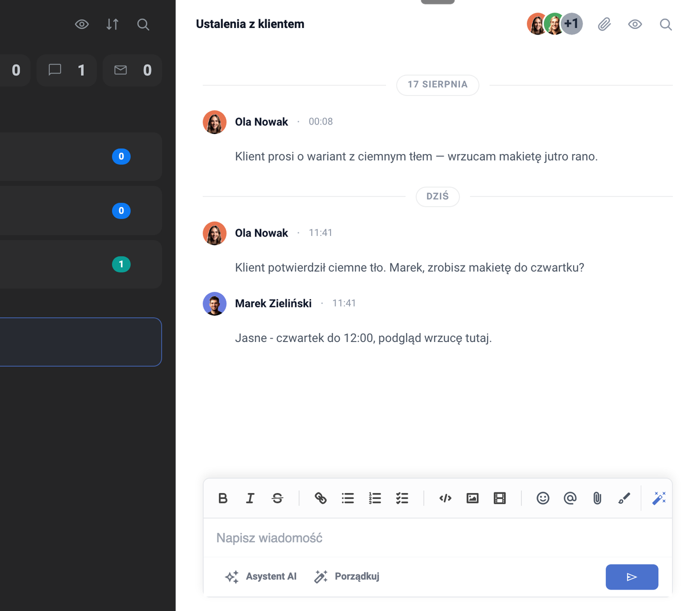Insert a numbered list
Viewport: 700px width, 611px height.
(x=375, y=498)
